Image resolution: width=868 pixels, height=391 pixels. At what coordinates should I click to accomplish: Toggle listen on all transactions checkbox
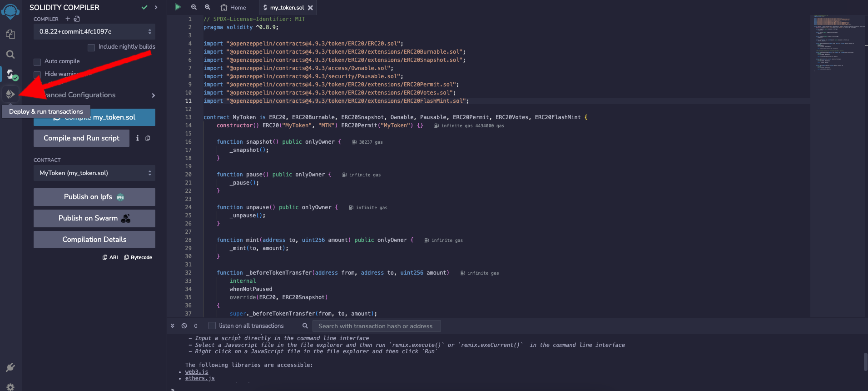point(212,326)
